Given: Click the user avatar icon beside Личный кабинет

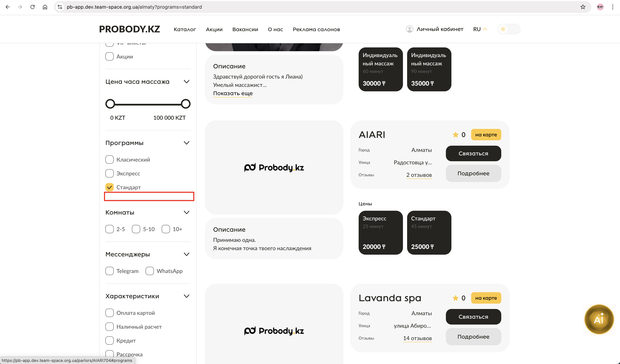Looking at the screenshot, I should tap(409, 29).
